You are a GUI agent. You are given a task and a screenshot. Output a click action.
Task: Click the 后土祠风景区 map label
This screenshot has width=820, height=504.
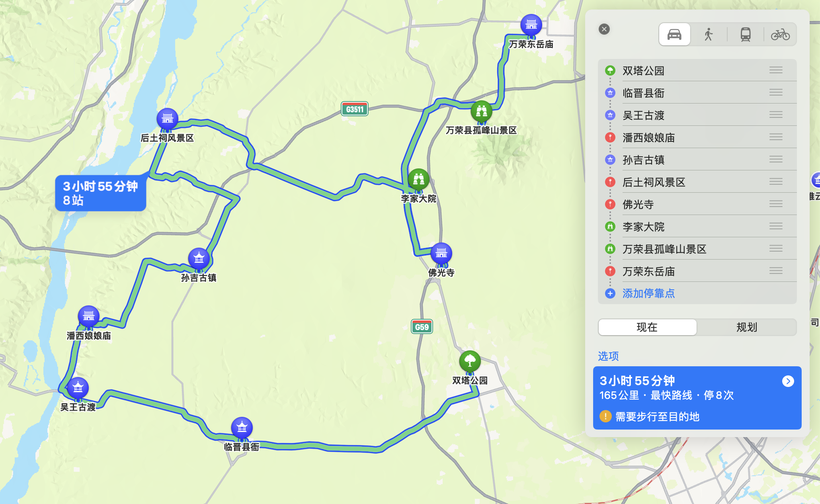tap(167, 138)
